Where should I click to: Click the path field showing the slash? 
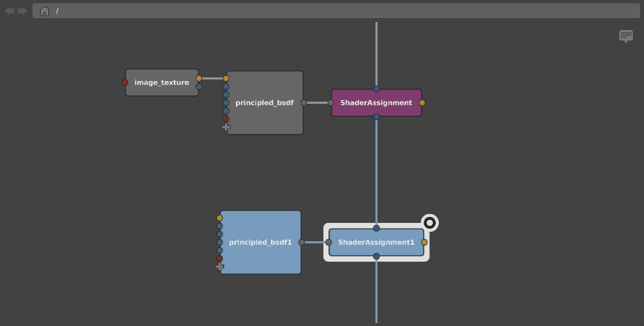pos(336,11)
